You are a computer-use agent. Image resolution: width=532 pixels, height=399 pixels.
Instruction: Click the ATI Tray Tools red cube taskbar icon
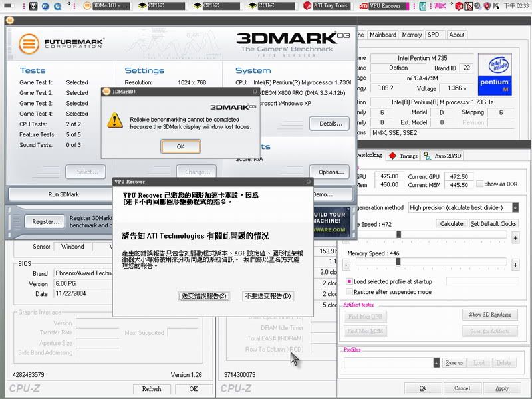(x=307, y=6)
